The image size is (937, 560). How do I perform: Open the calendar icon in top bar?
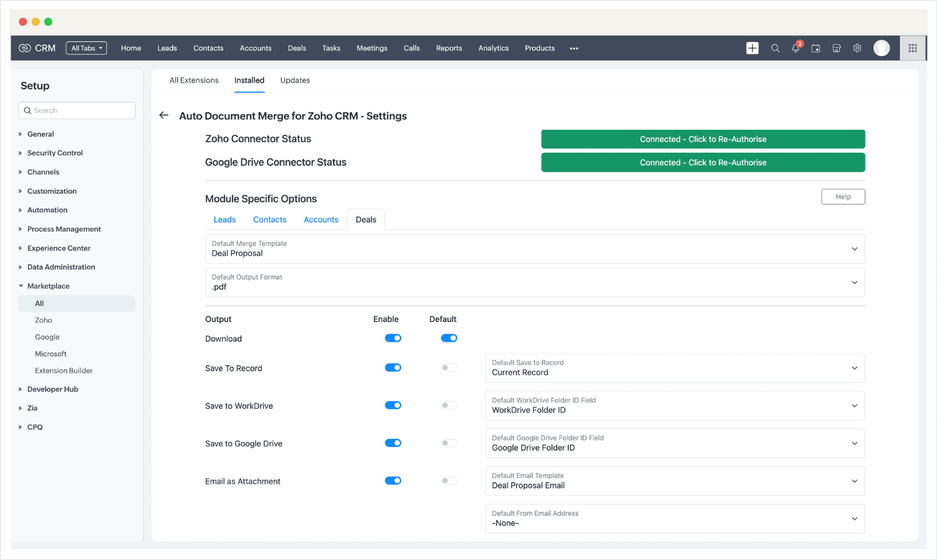[816, 48]
